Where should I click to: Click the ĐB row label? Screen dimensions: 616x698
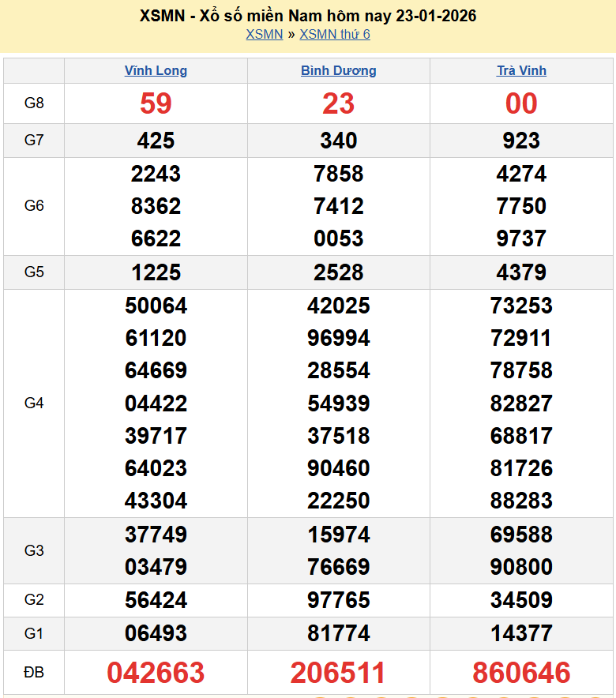(34, 673)
